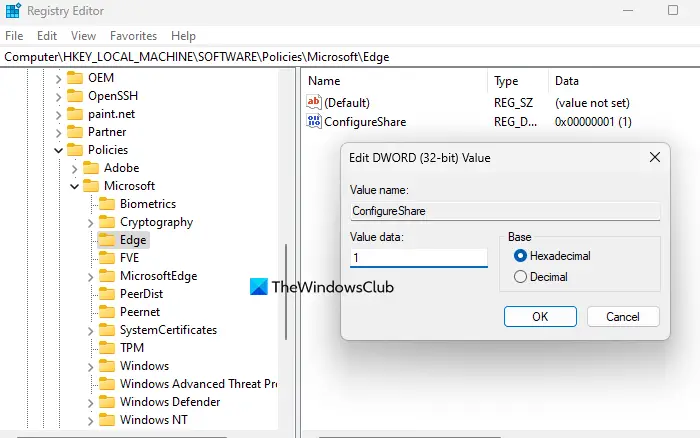Collapse the Policies key

(58, 150)
